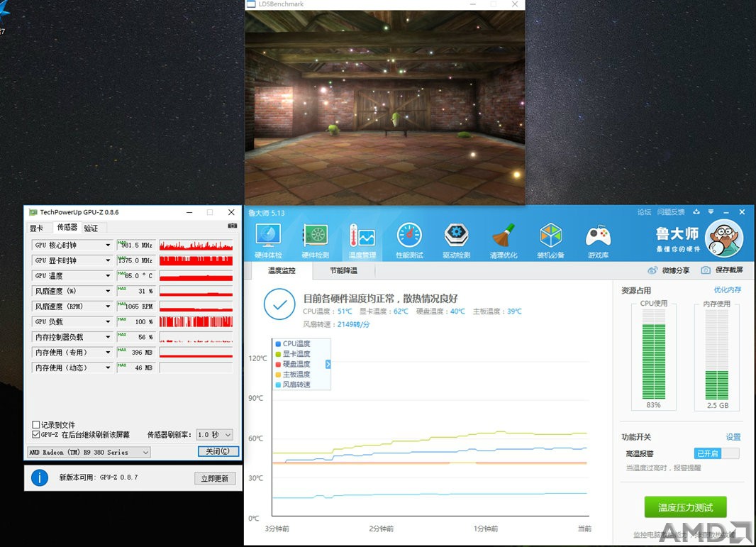Check the 记录到文件 checkbox
This screenshot has width=756, height=547.
click(35, 425)
